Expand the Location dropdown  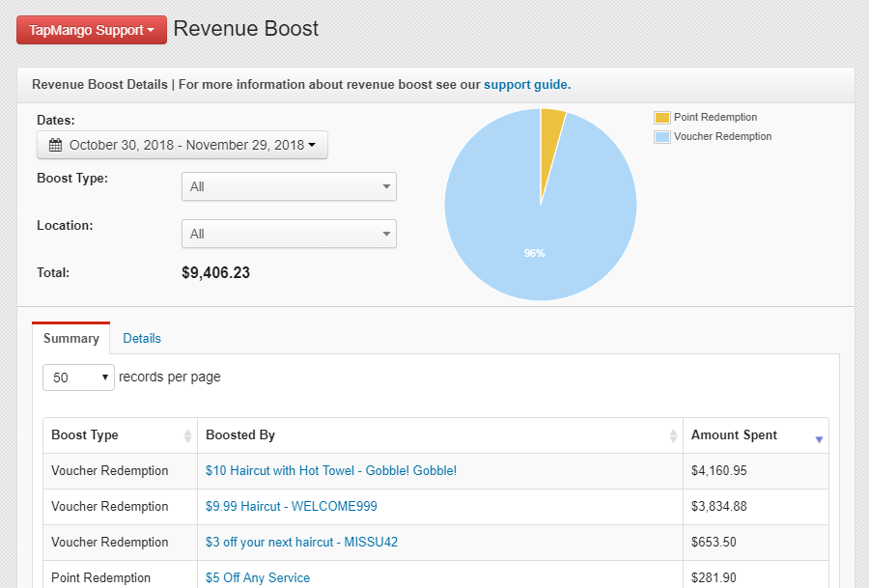point(289,234)
